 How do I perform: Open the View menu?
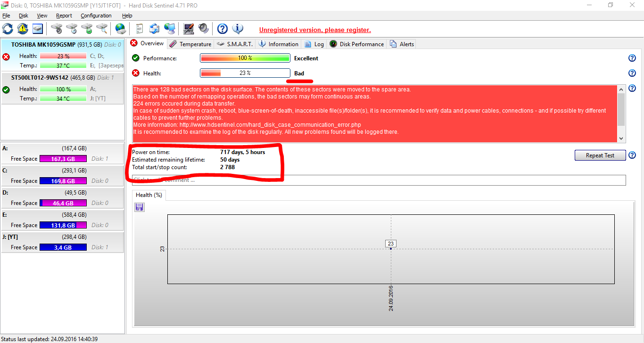click(42, 16)
